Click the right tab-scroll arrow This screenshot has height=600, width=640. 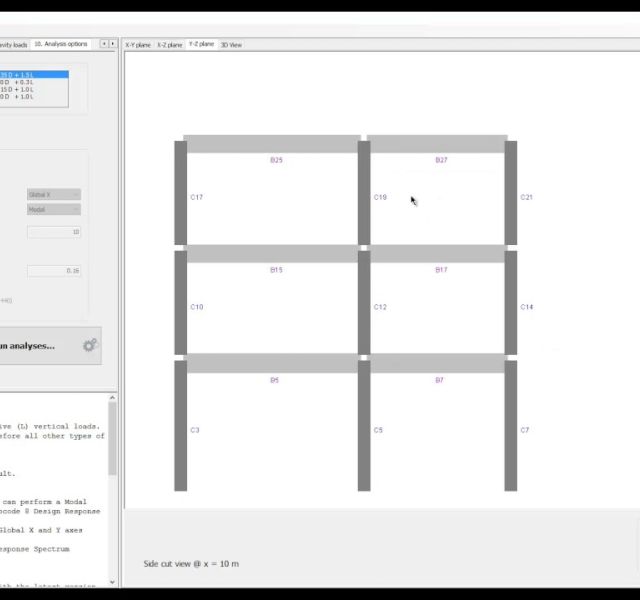click(x=112, y=43)
